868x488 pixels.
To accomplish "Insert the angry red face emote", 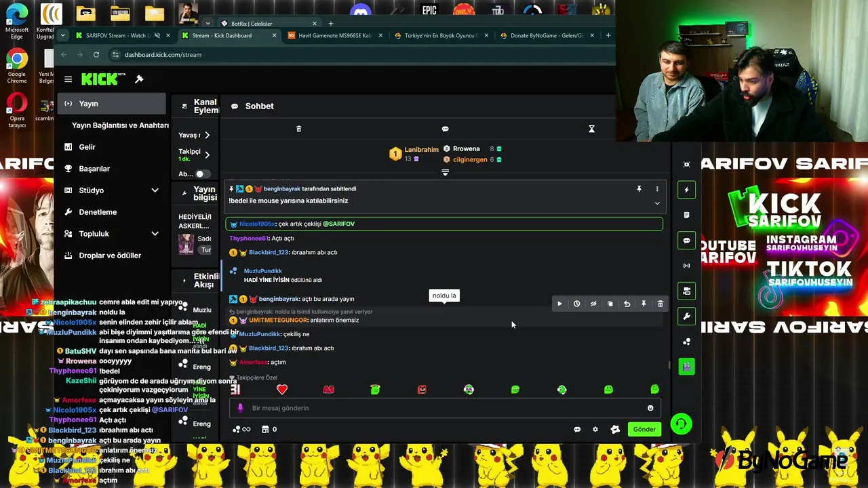I will tap(422, 389).
